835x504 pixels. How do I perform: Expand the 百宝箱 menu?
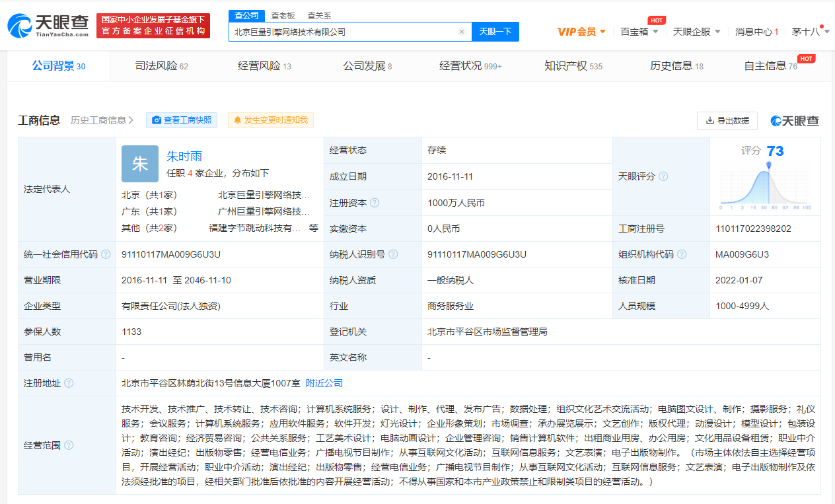coord(639,32)
